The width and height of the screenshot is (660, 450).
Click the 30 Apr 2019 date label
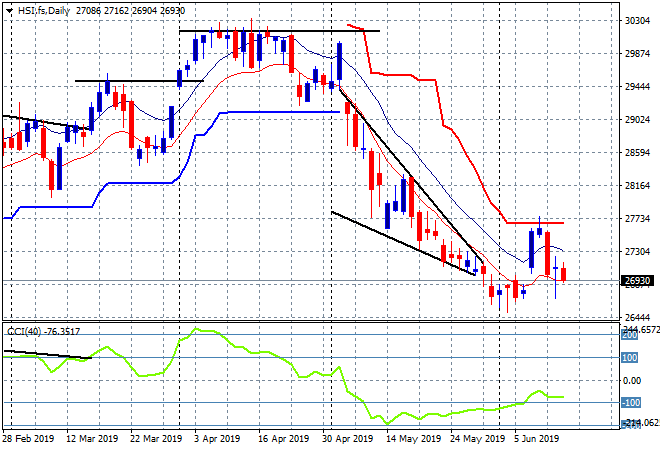click(347, 439)
